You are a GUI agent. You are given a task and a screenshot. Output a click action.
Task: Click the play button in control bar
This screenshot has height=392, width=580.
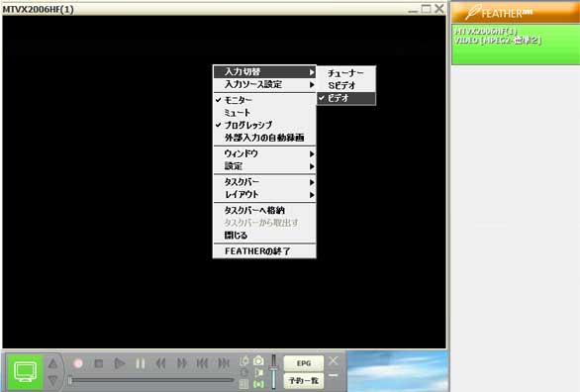pyautogui.click(x=119, y=364)
